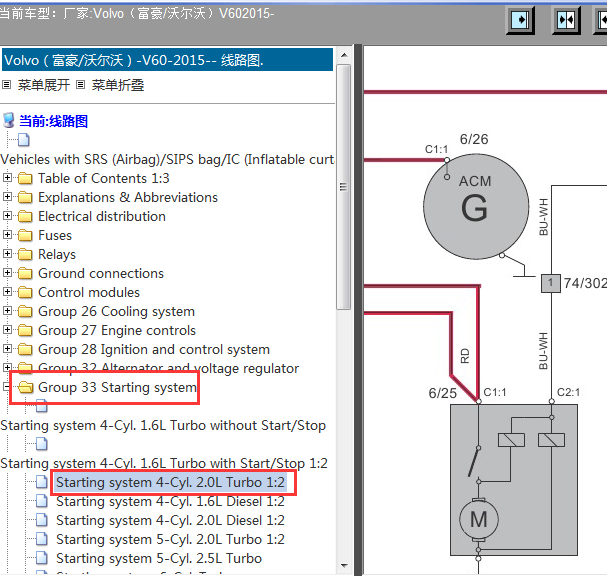
Task: Click the 菜单折叠 collapse-all menu icon
Action: pyautogui.click(x=81, y=84)
